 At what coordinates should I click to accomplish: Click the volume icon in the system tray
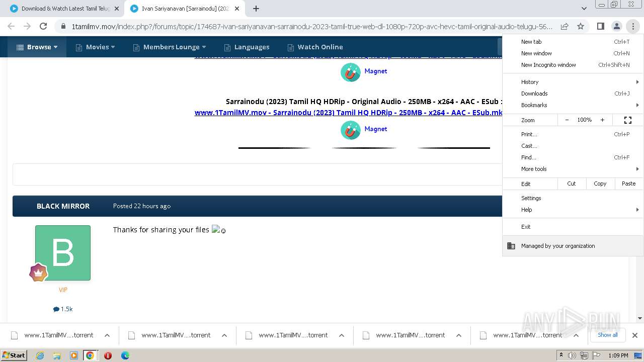coord(572,355)
